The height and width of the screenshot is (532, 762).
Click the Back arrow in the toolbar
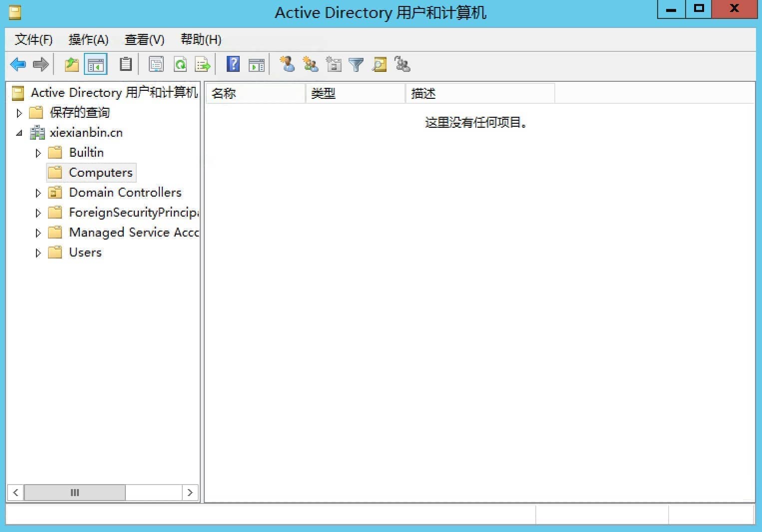(18, 64)
